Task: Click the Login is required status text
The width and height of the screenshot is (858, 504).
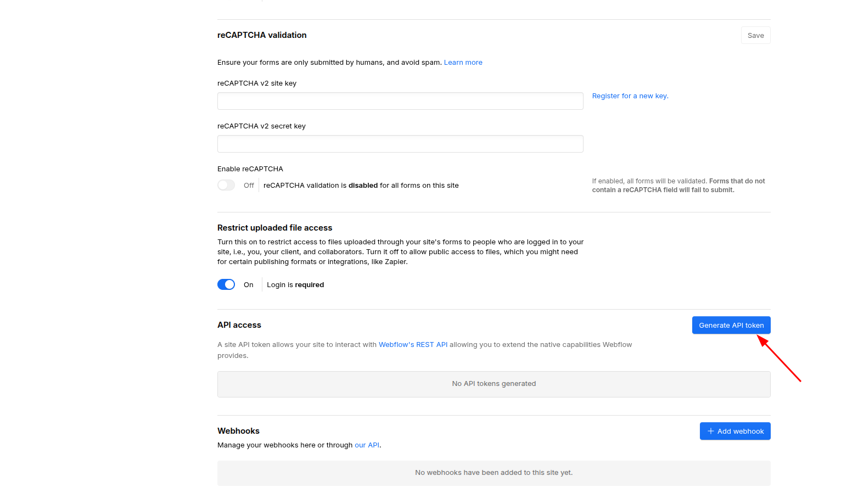Action: coord(295,285)
